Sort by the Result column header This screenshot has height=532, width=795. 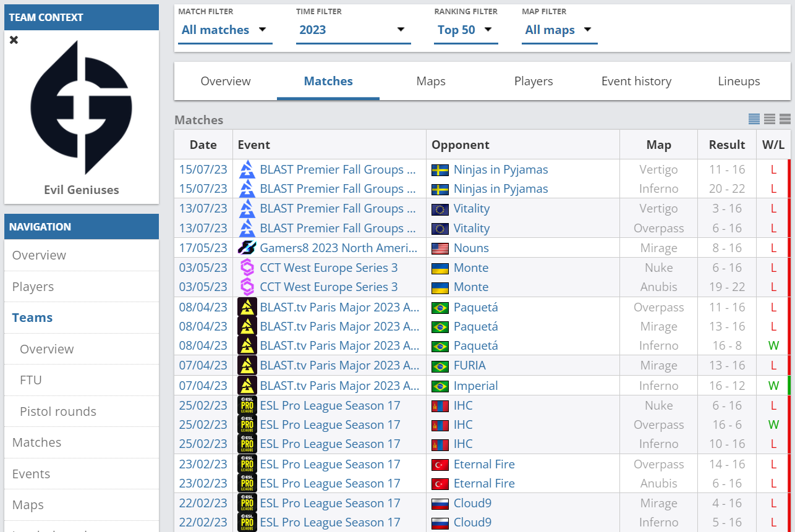coord(727,145)
